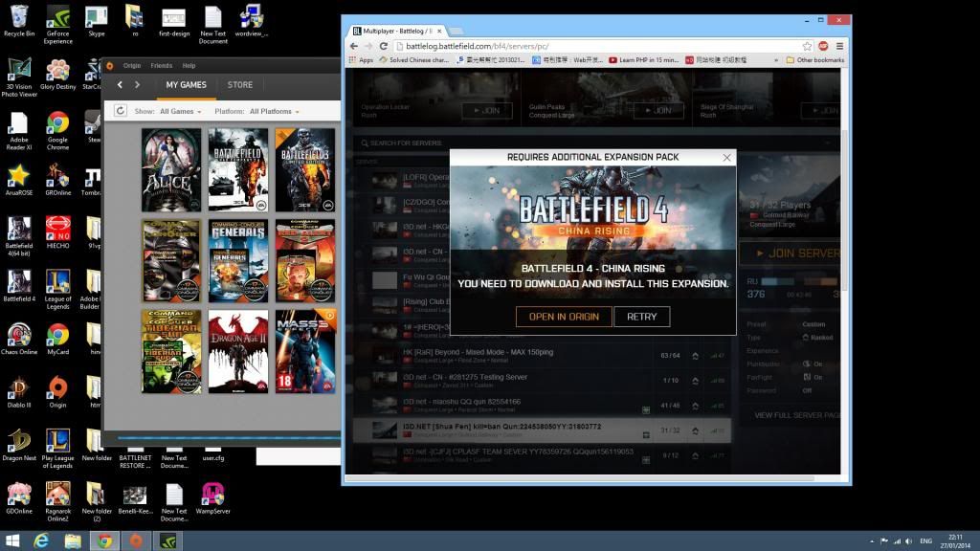
Task: Launch the Origin desktop shortcut
Action: pos(57,391)
